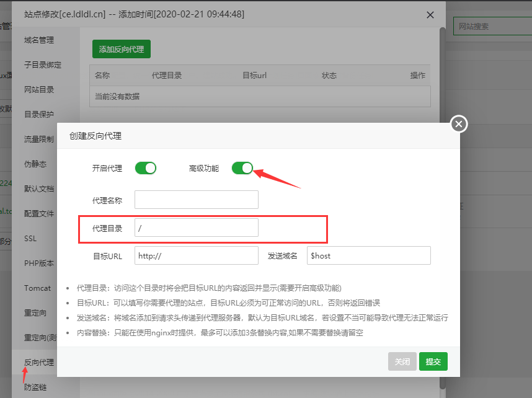Click the 添加反向代理 button

(122, 48)
